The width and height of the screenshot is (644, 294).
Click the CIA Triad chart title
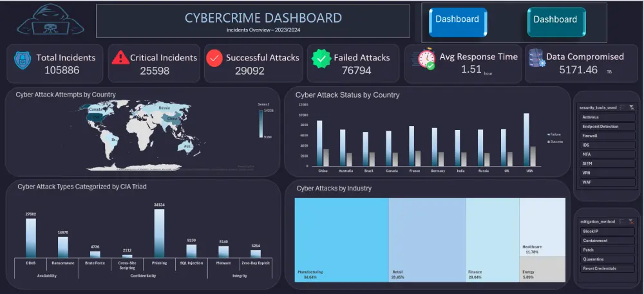[82, 187]
